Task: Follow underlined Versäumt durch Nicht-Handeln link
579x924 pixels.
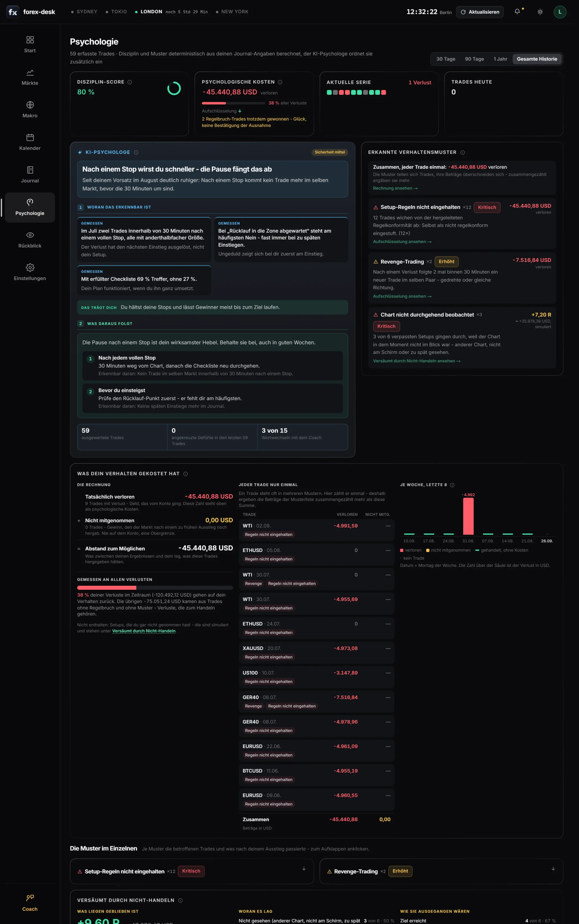Action: click(144, 631)
